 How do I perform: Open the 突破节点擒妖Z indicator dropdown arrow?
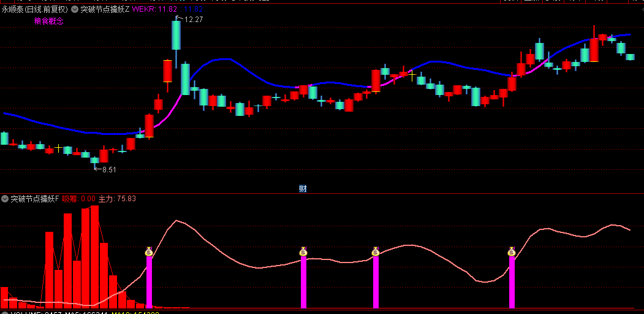pyautogui.click(x=74, y=9)
